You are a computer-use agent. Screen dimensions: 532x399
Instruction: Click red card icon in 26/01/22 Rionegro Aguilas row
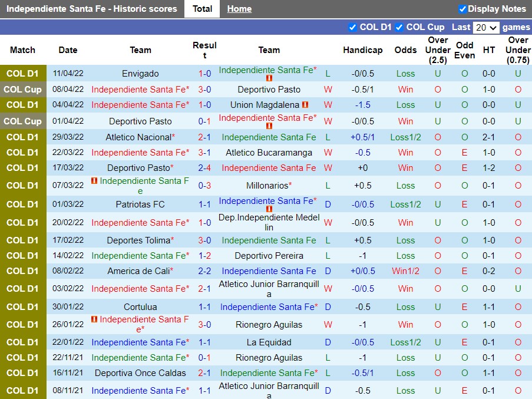[x=94, y=319]
